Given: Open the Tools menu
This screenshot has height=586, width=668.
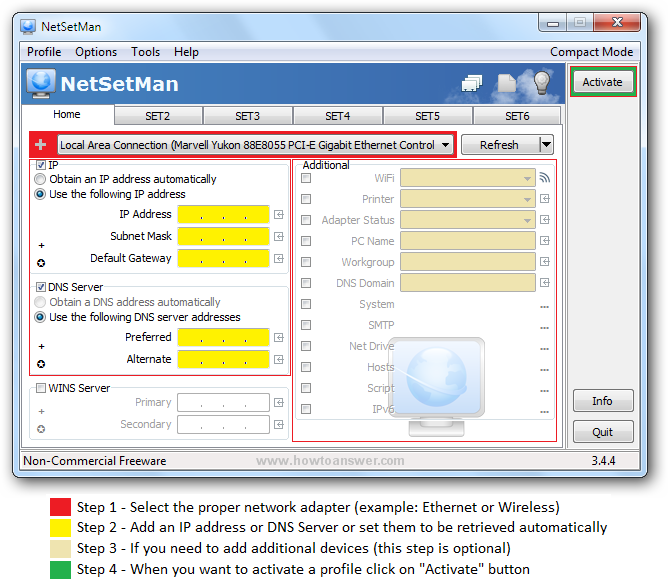Looking at the screenshot, I should pos(145,52).
